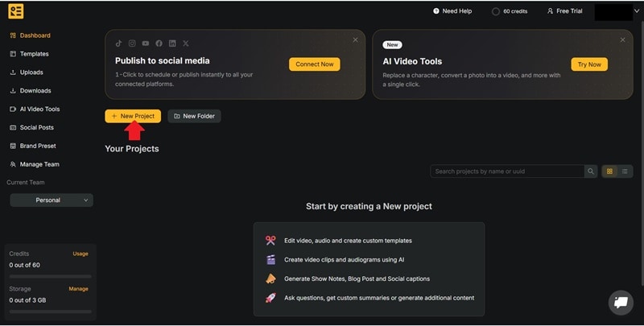644x326 pixels.
Task: Open the Dashboard page
Action: click(x=30, y=35)
